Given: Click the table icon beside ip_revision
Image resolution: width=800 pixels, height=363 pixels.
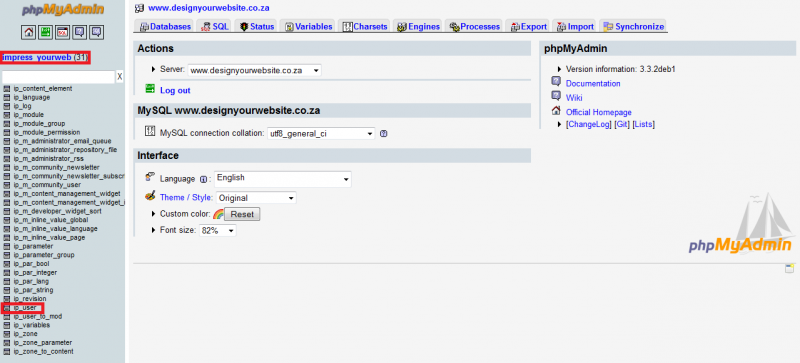Looking at the screenshot, I should pyautogui.click(x=7, y=299).
